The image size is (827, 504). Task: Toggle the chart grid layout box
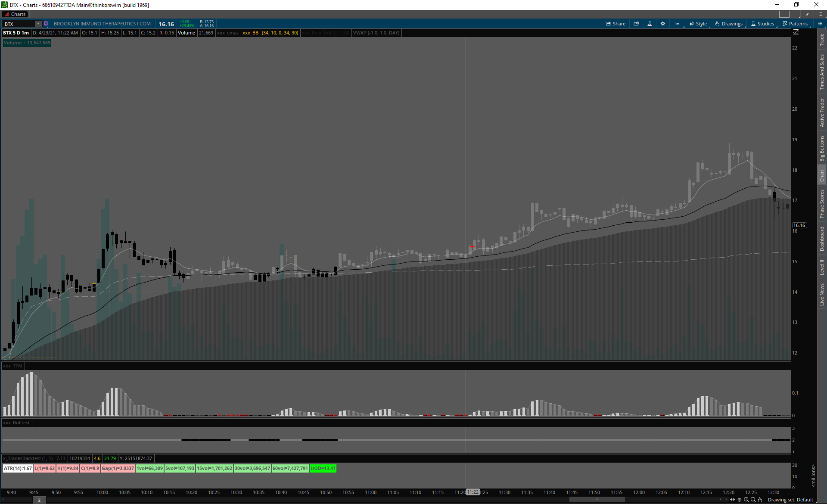tap(784, 14)
